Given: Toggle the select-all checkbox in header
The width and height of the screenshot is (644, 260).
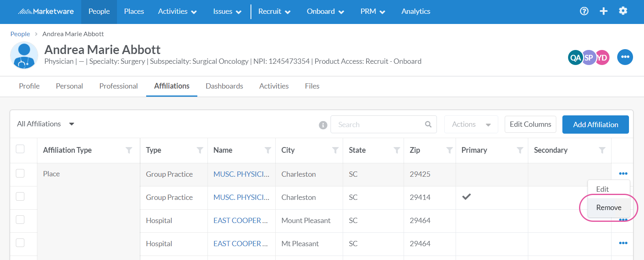Looking at the screenshot, I should pos(20,149).
